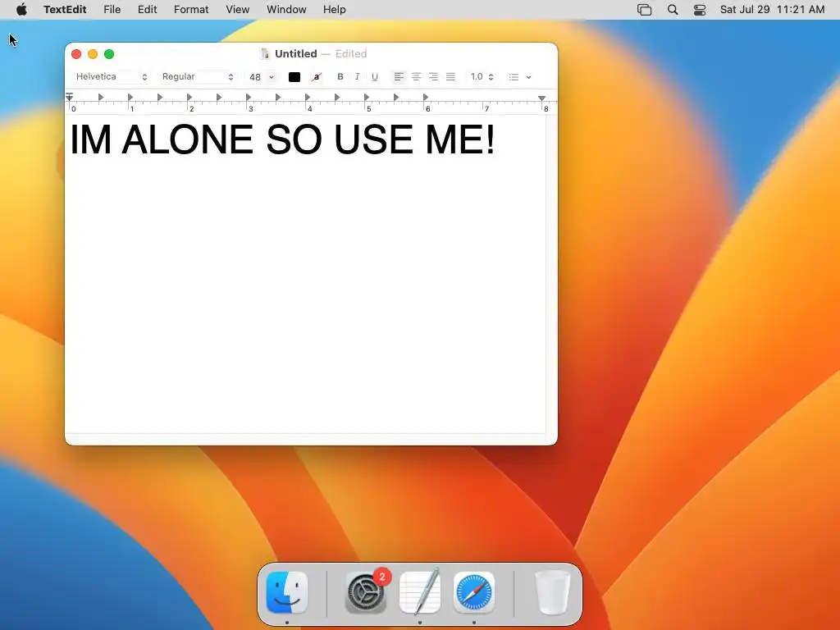Open the File menu
Screen dimensions: 840x630
click(112, 10)
